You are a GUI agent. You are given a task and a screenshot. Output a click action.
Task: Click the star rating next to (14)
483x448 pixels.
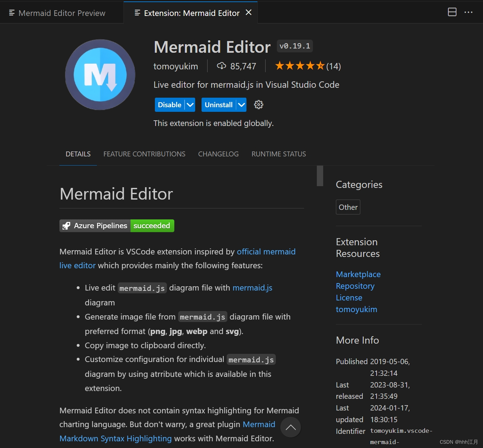pos(299,65)
